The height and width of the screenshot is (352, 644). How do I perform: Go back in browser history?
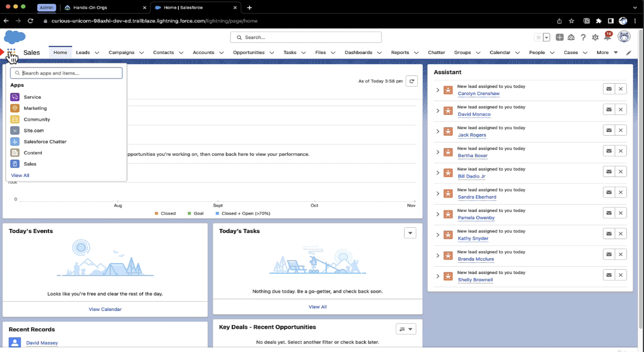pos(6,21)
